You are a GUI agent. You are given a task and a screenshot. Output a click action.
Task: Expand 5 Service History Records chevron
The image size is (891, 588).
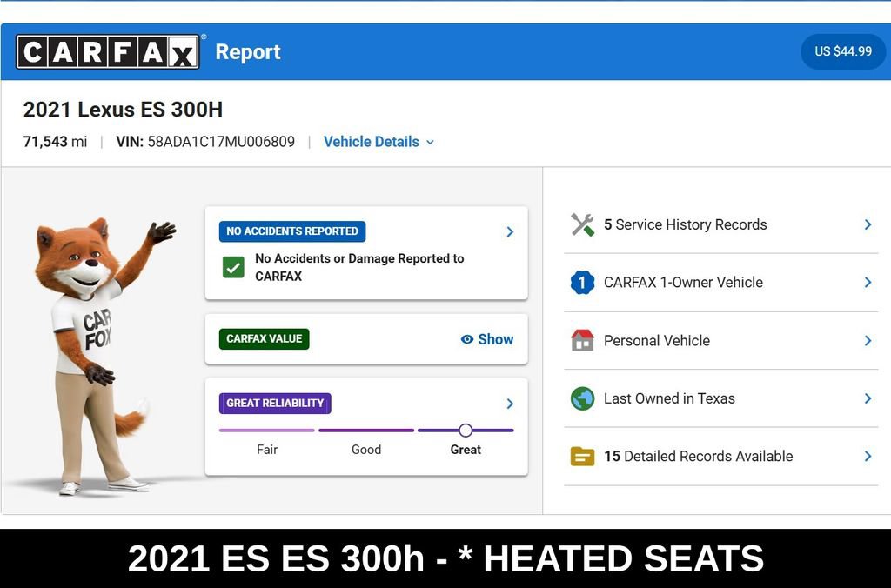click(868, 224)
